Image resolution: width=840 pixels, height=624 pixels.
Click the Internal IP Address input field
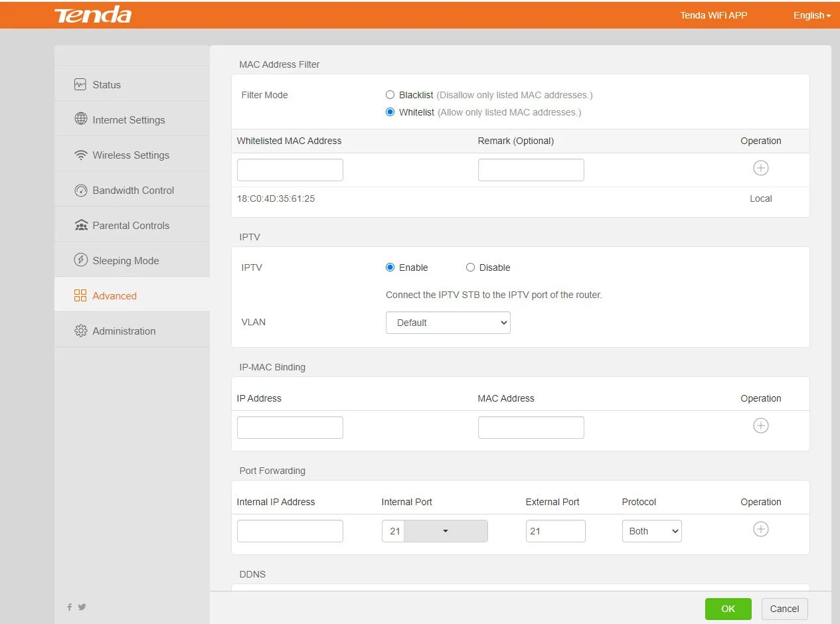pos(290,531)
